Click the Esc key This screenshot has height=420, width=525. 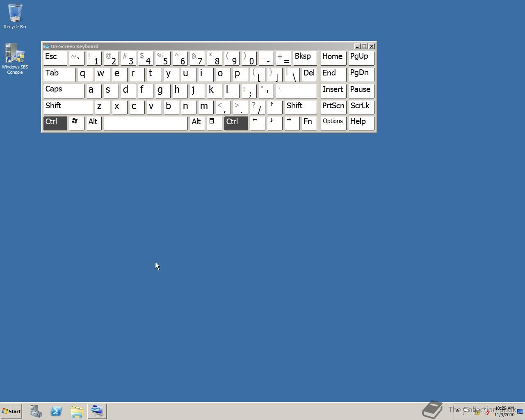tap(55, 58)
